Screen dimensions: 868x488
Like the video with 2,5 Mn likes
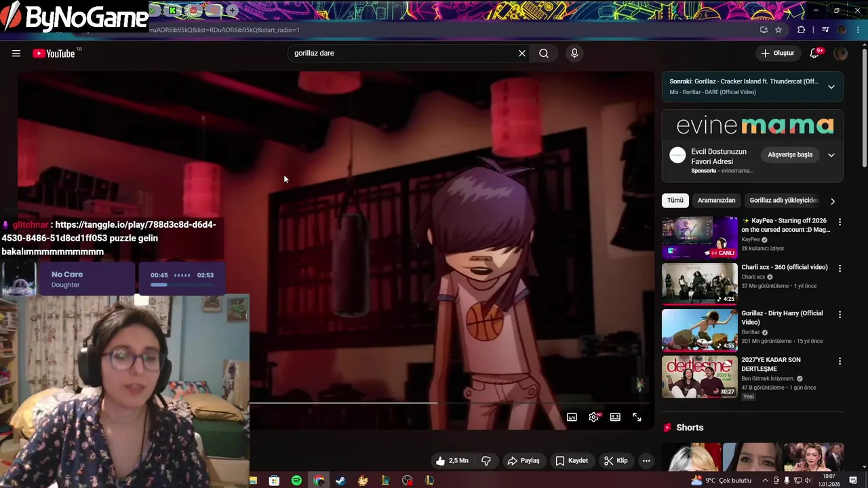point(453,461)
